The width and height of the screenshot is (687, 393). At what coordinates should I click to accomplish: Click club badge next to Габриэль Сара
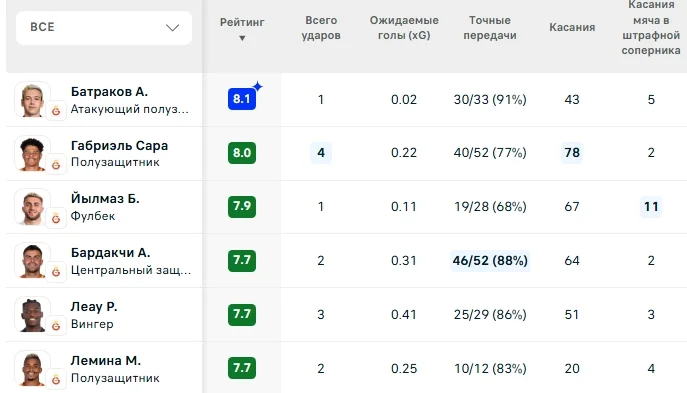tap(56, 165)
